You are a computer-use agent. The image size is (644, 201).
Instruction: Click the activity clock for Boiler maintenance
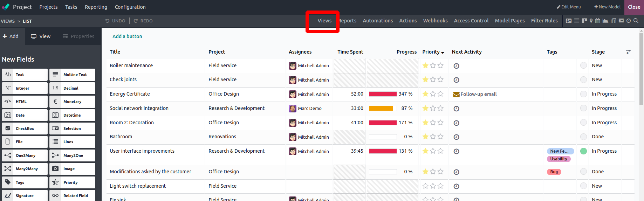456,66
